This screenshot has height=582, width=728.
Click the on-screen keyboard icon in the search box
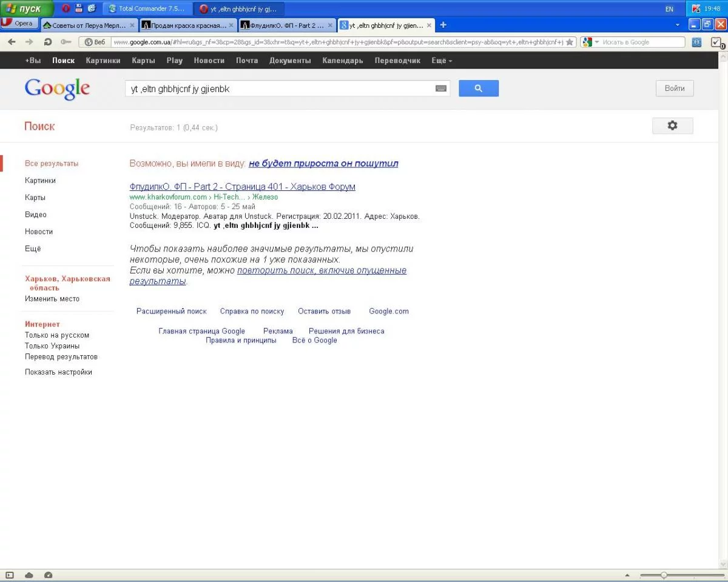(441, 89)
